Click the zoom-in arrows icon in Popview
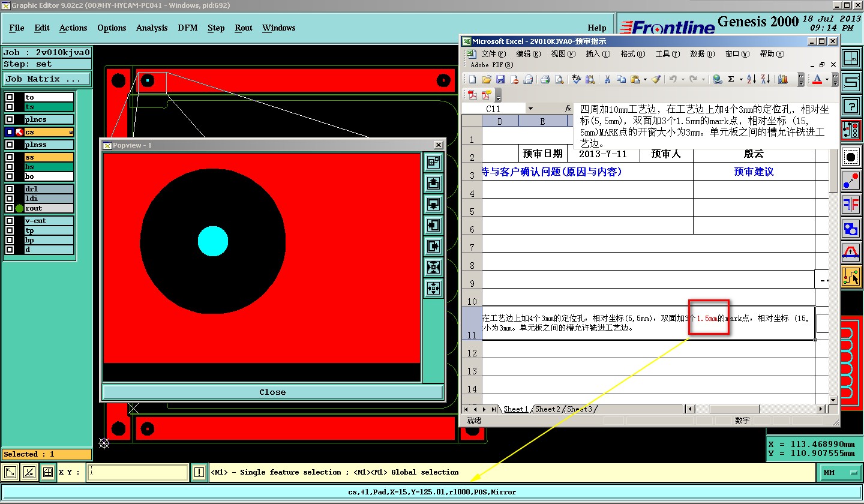 433,267
